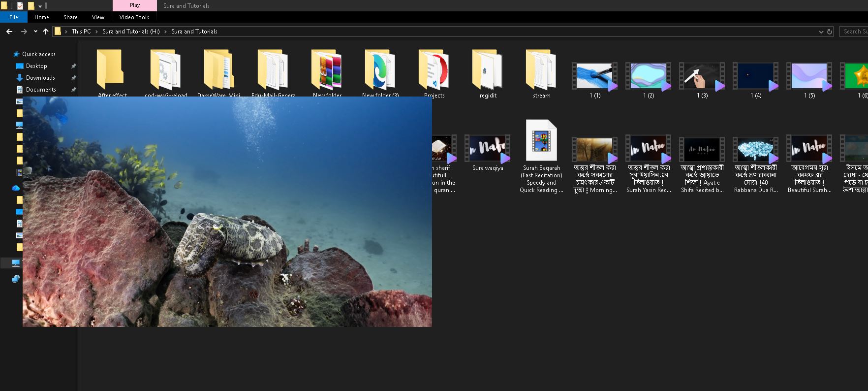868x391 pixels.
Task: Select the stream folder
Action: click(x=541, y=73)
